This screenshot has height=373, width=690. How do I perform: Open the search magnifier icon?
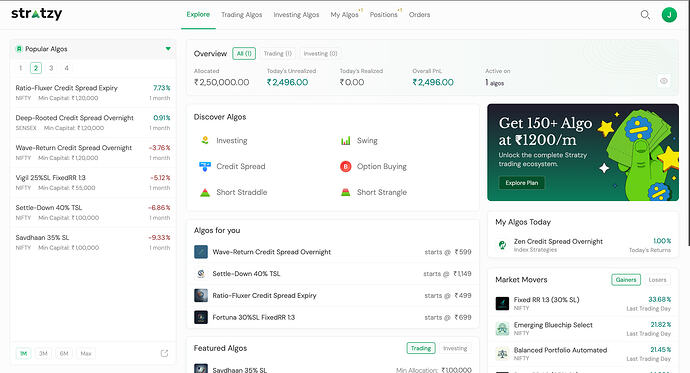click(645, 15)
